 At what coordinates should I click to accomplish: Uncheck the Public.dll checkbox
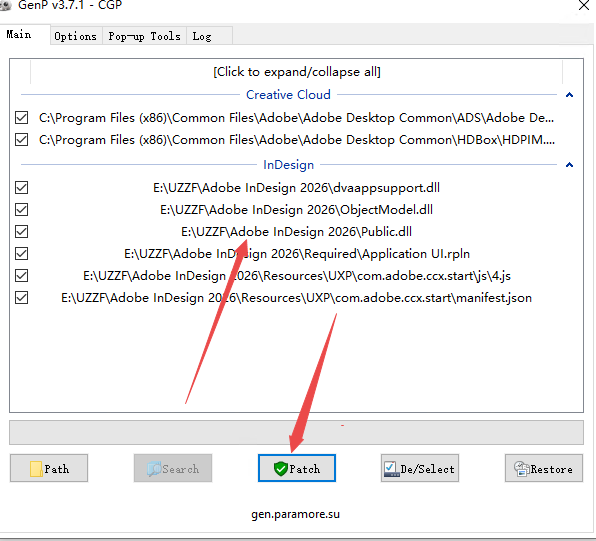coord(21,232)
